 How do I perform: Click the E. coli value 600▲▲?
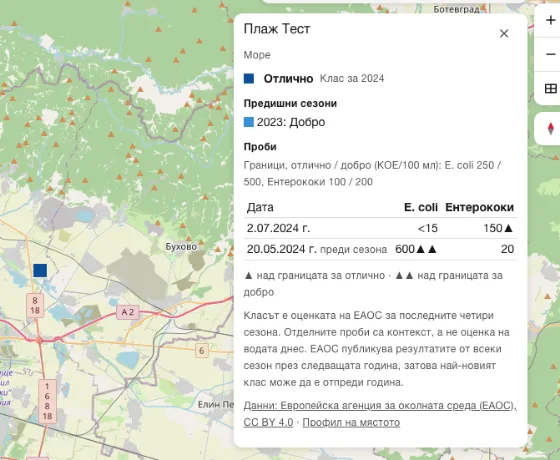[x=416, y=249]
